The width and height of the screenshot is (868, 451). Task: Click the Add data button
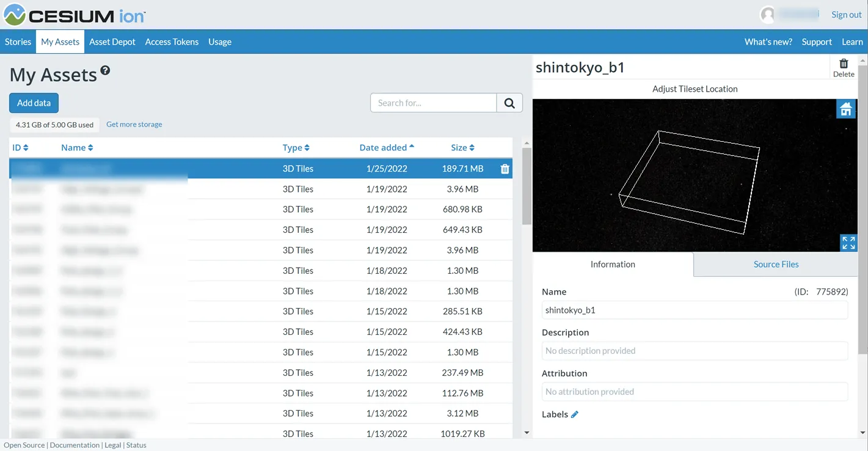click(x=34, y=103)
